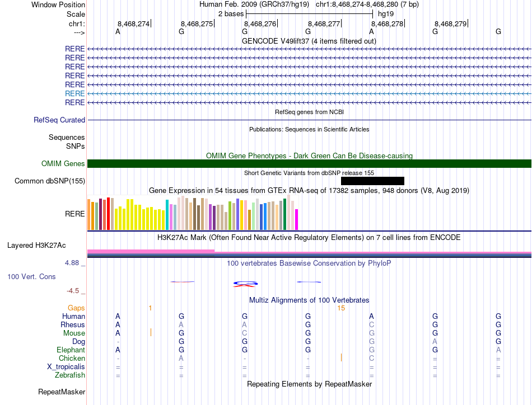
Task: Select the light-blue RERE transcript label
Action: [x=74, y=93]
